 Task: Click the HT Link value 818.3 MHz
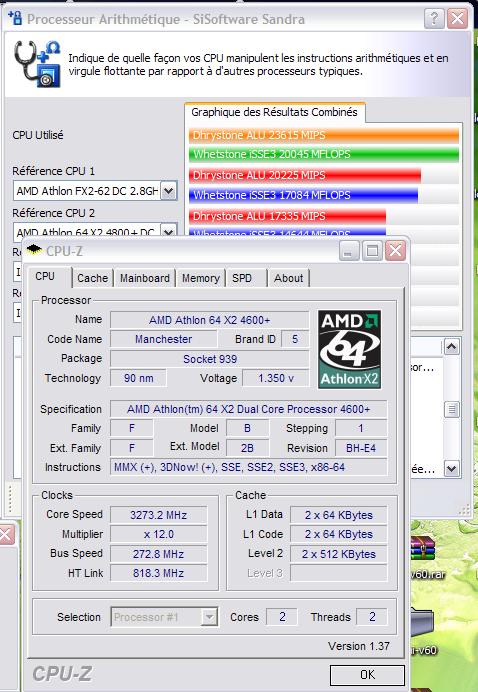coord(158,573)
